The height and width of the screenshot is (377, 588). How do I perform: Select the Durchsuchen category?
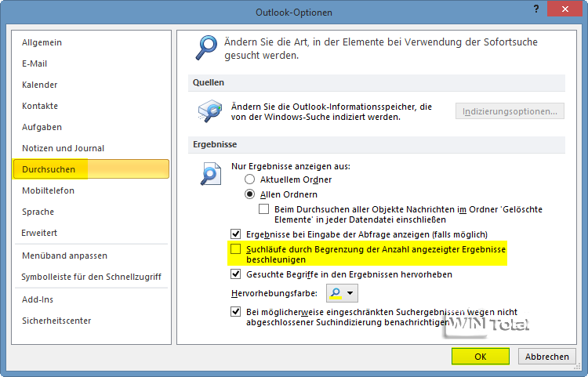point(91,169)
